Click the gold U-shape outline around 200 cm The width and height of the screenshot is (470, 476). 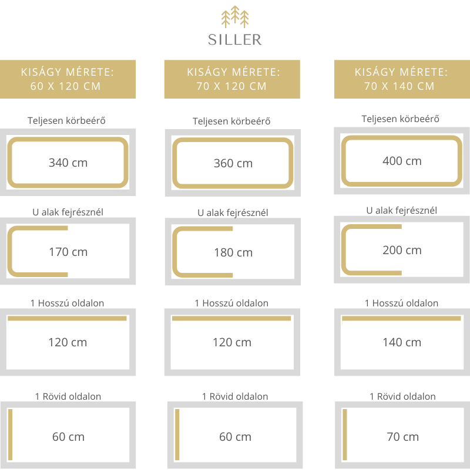tap(371, 250)
